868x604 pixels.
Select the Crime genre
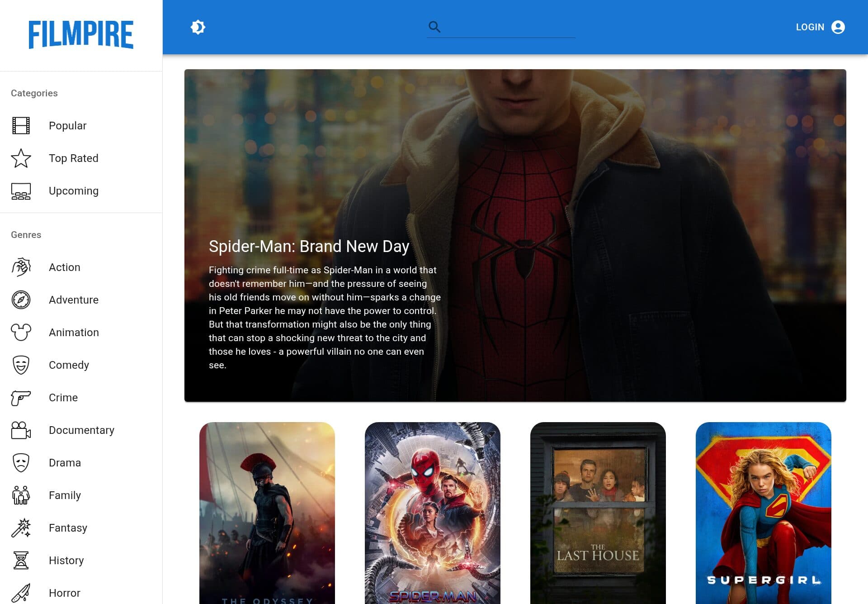[81, 397]
